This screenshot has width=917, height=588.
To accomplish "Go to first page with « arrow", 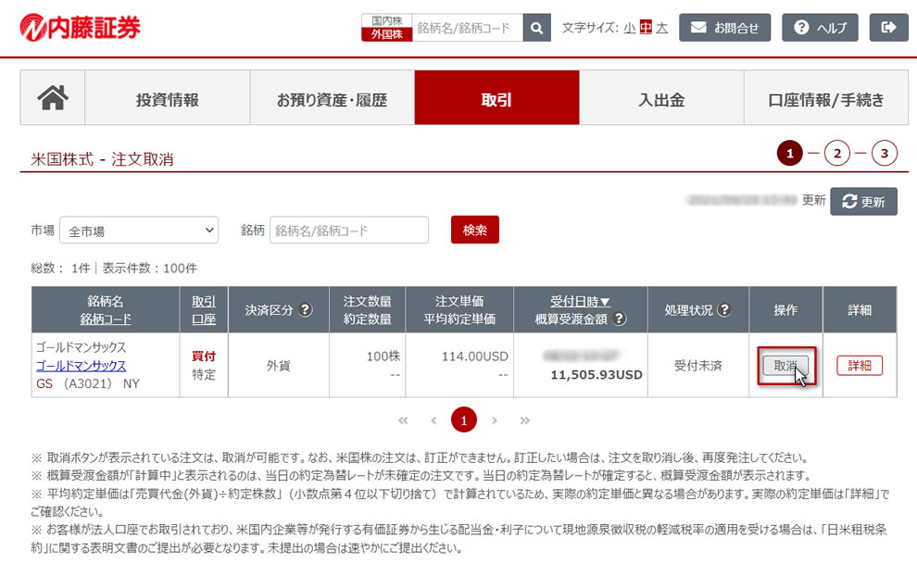I will [403, 420].
